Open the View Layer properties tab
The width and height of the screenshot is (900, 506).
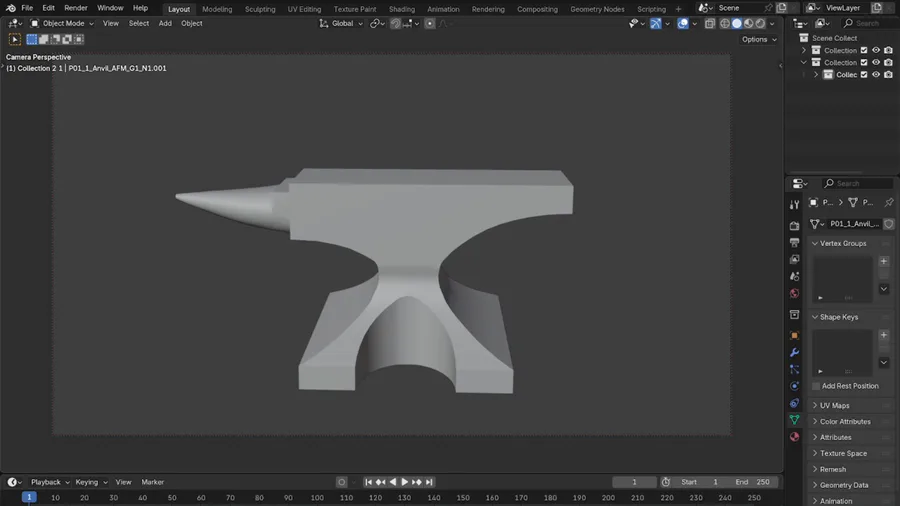coord(794,259)
